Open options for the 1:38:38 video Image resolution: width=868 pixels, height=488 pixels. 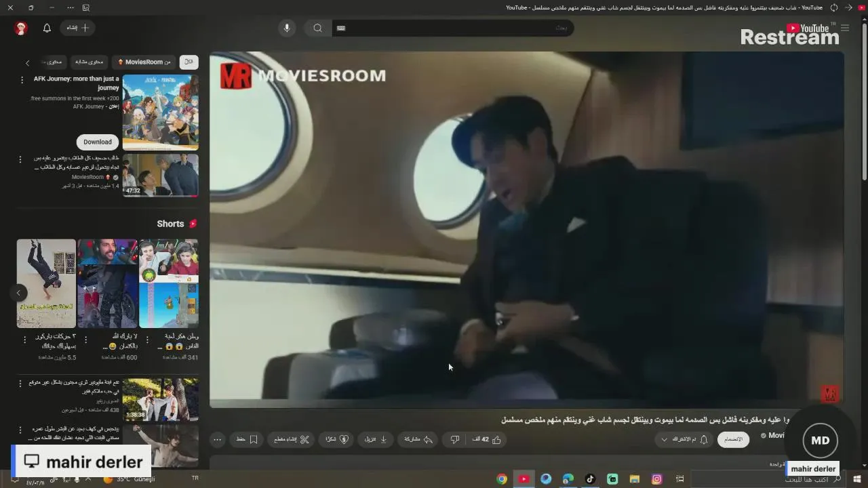(x=20, y=384)
